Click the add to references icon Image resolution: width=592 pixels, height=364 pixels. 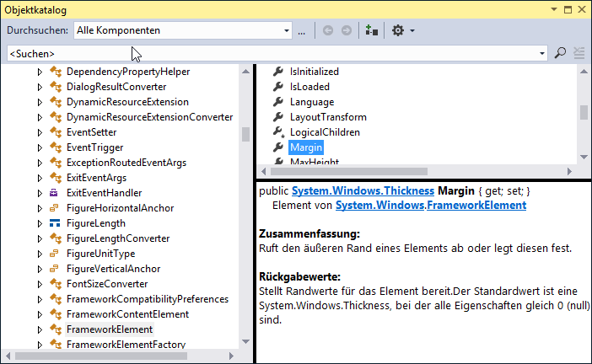point(372,30)
